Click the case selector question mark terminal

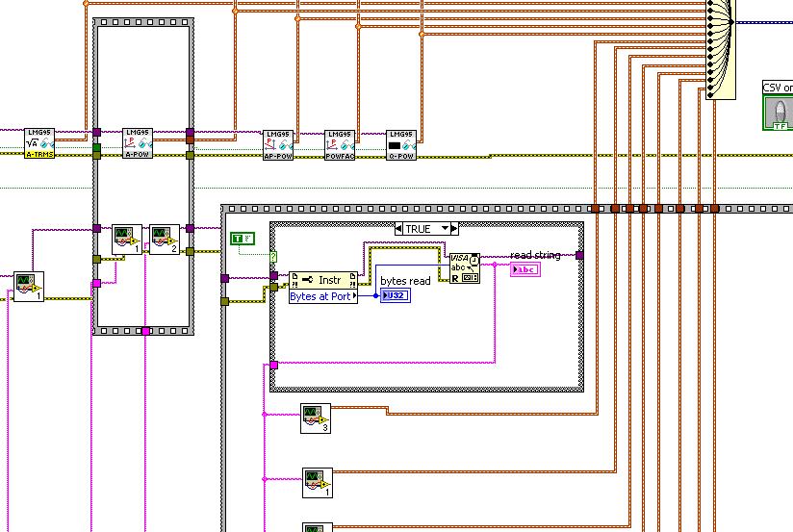(x=273, y=257)
